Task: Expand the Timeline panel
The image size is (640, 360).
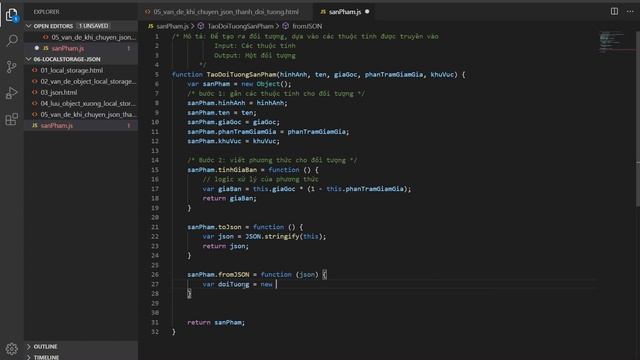Action: [81, 357]
